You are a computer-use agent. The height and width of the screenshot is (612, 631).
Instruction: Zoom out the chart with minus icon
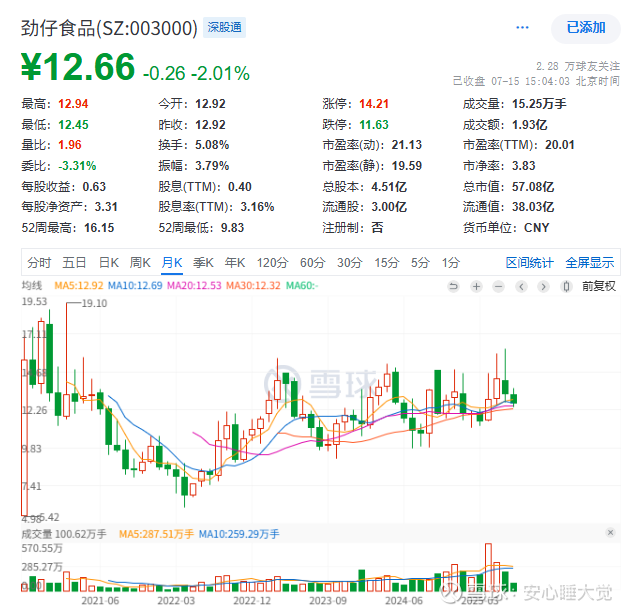(x=499, y=286)
